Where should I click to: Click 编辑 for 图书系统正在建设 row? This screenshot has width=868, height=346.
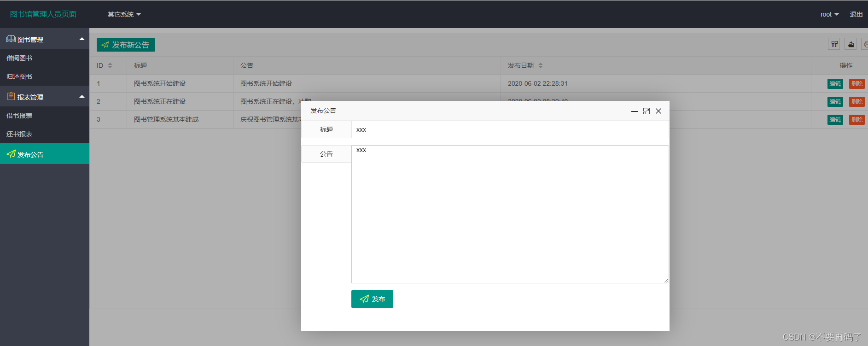tap(835, 102)
